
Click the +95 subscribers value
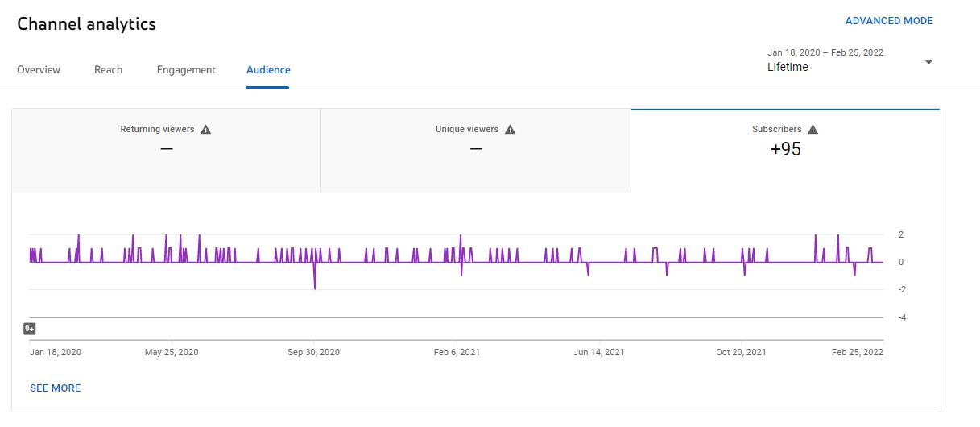[x=786, y=149]
